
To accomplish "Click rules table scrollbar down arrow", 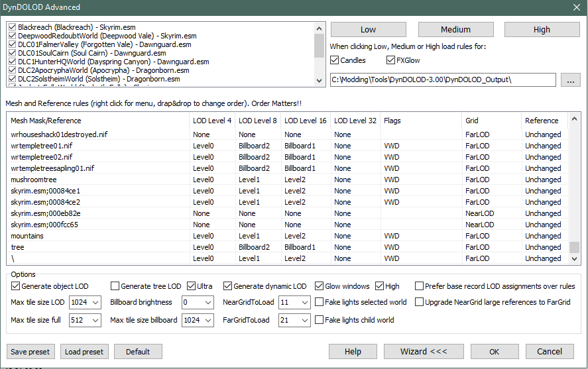I will click(x=574, y=259).
